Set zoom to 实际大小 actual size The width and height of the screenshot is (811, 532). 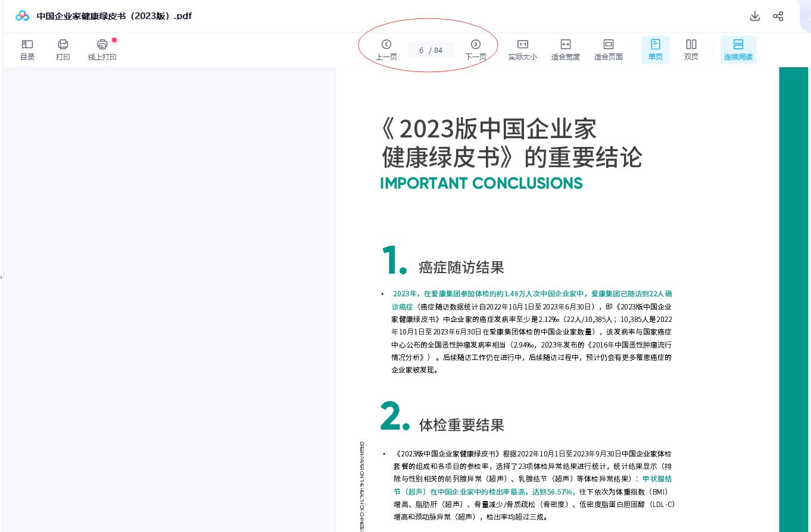click(x=522, y=49)
